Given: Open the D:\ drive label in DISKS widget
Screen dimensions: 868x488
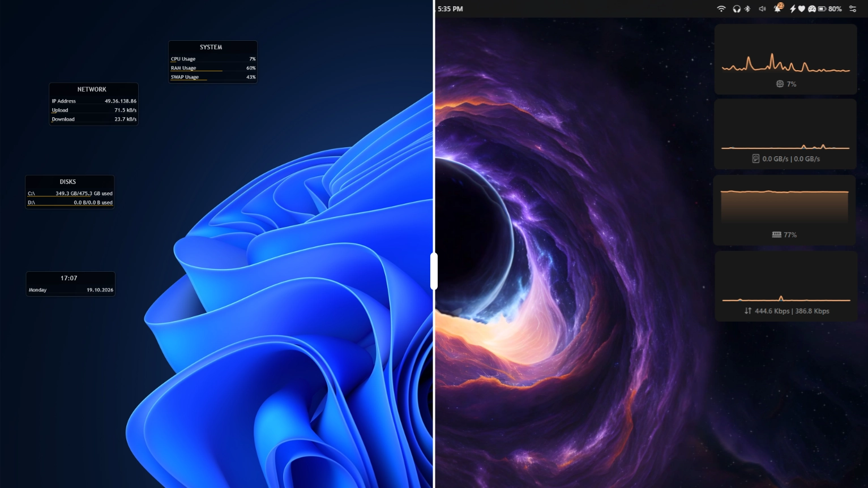Looking at the screenshot, I should pyautogui.click(x=31, y=203).
